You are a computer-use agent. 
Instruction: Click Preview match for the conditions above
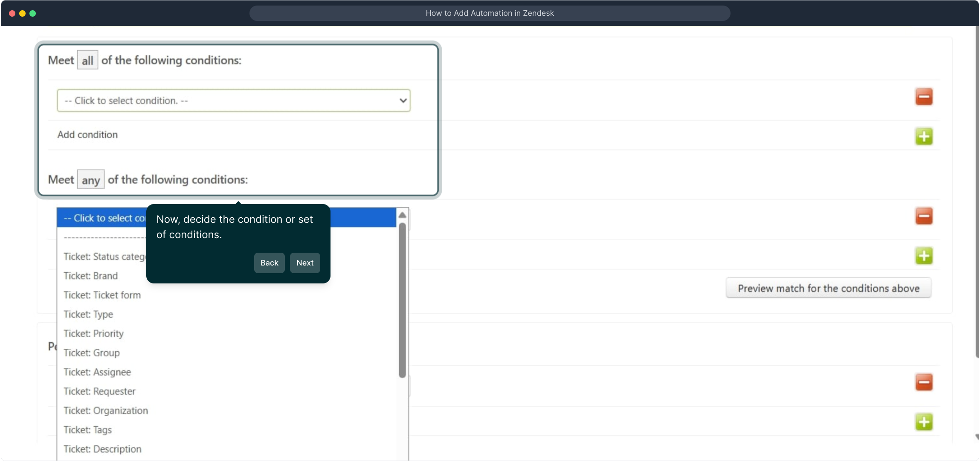click(x=828, y=289)
